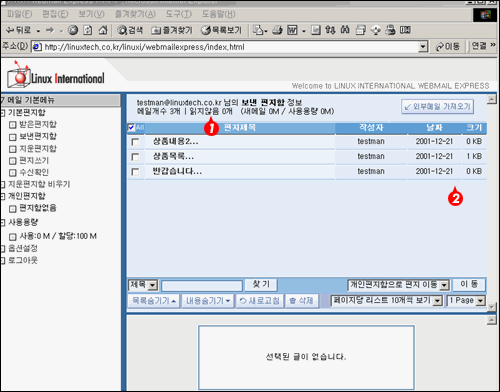Image resolution: width=500 pixels, height=392 pixels.
Task: Check the box for 반갑습니다 mail
Action: 135,172
